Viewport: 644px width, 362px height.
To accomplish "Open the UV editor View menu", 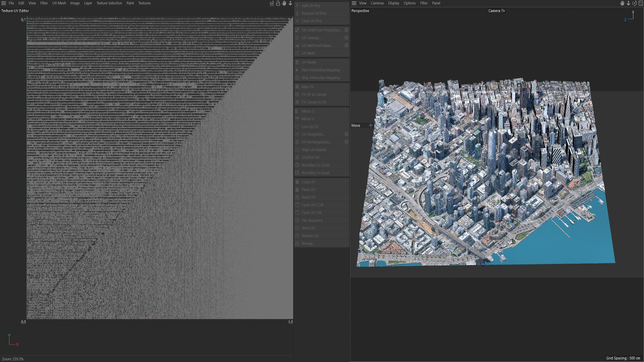I will 32,3.
